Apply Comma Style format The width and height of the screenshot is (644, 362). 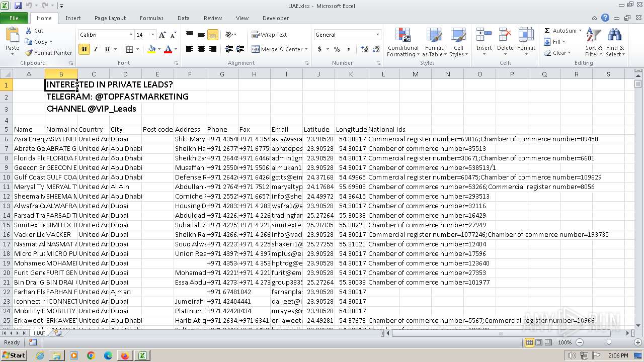coord(349,49)
